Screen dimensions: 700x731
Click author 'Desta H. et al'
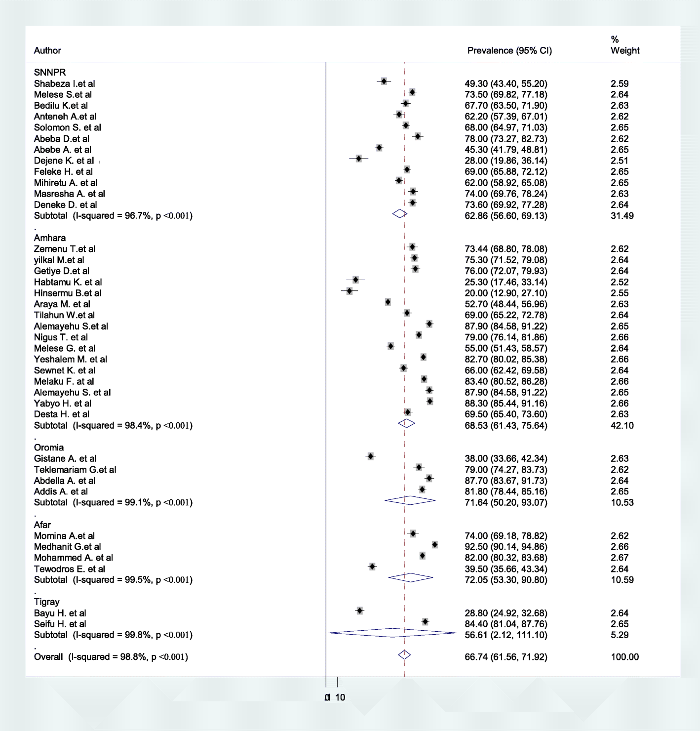tap(62, 414)
